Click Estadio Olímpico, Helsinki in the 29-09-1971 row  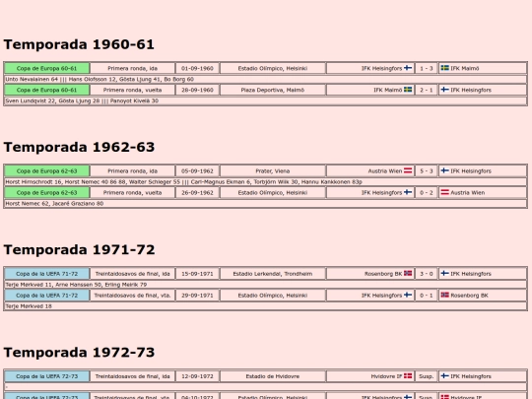coord(273,296)
